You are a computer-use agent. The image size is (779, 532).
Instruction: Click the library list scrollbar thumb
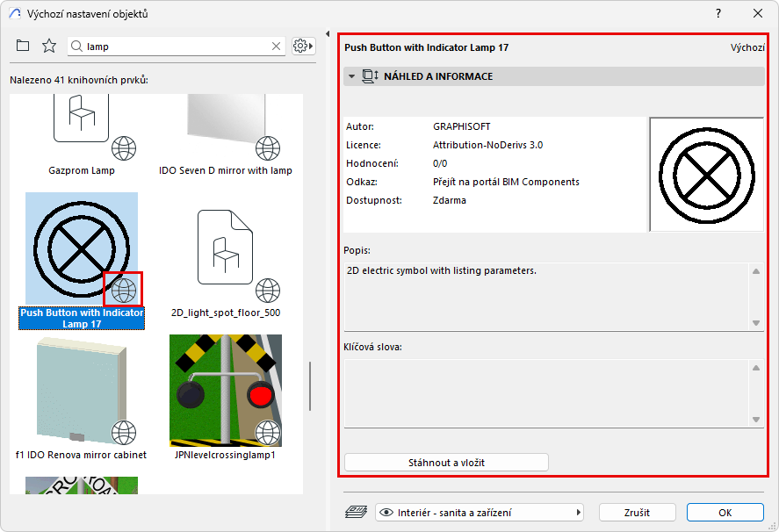click(310, 386)
